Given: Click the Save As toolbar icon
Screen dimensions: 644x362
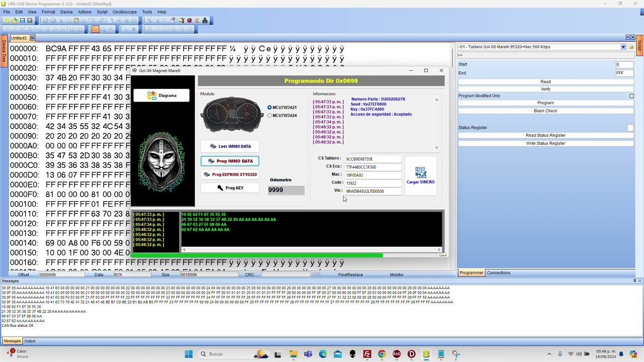Looking at the screenshot, I should click(x=30, y=21).
